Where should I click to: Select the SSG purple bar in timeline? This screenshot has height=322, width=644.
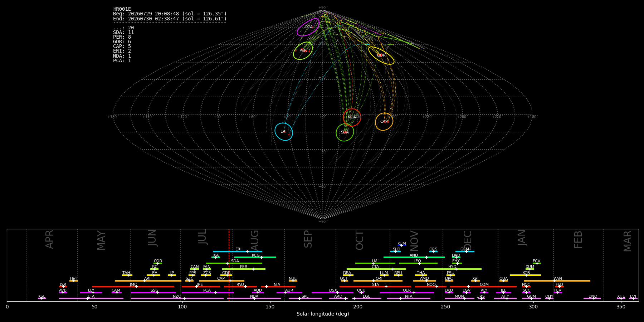[153, 293]
